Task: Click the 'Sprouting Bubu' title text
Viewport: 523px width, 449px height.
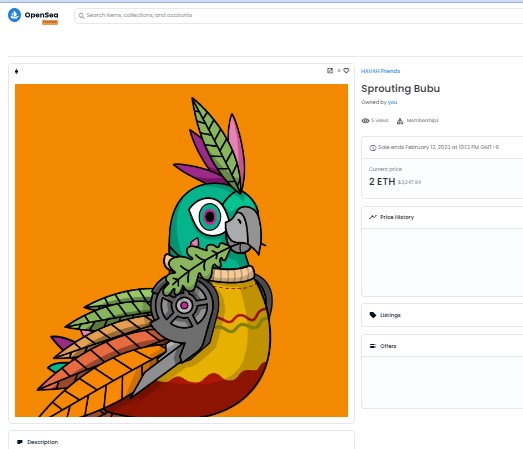Action: pos(401,89)
